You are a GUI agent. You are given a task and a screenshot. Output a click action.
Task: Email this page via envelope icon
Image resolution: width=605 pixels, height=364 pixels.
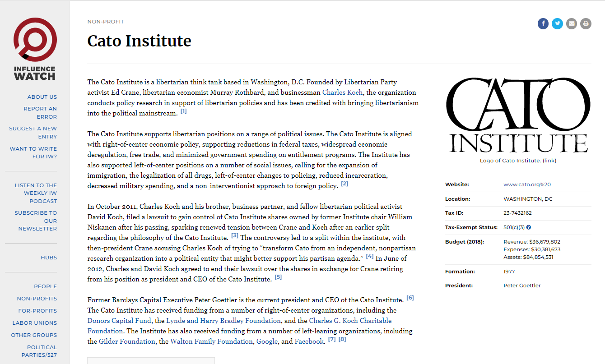(x=572, y=23)
